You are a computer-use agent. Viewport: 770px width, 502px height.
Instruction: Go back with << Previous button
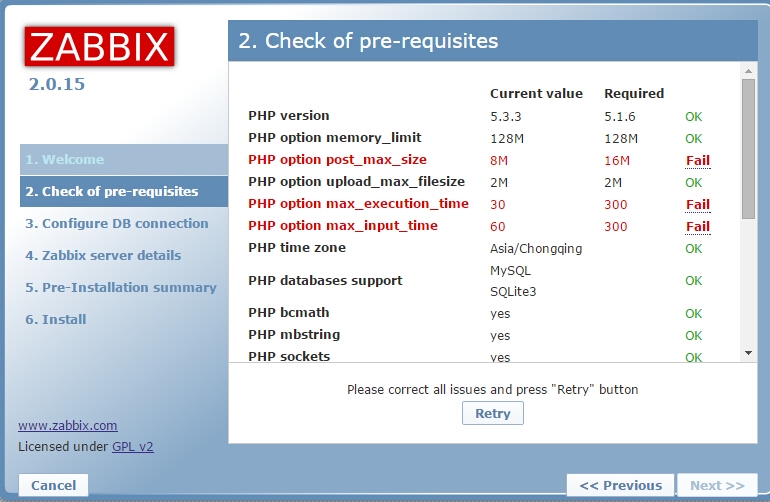[621, 485]
